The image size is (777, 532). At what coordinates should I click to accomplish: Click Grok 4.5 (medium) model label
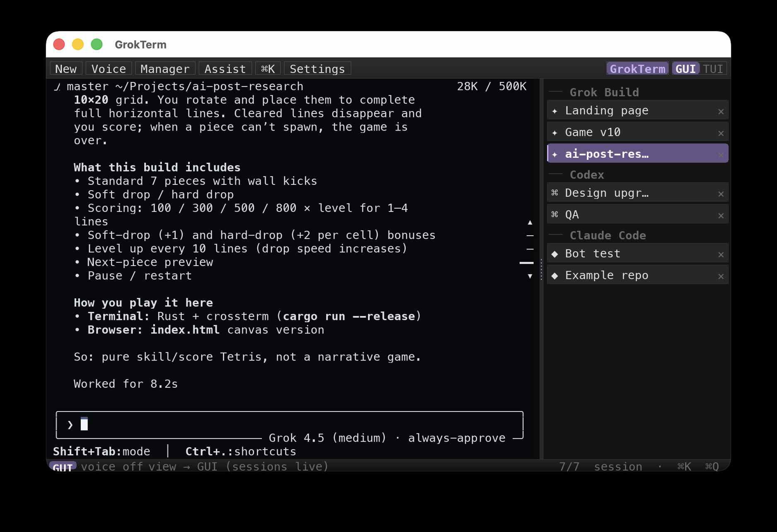(x=327, y=438)
